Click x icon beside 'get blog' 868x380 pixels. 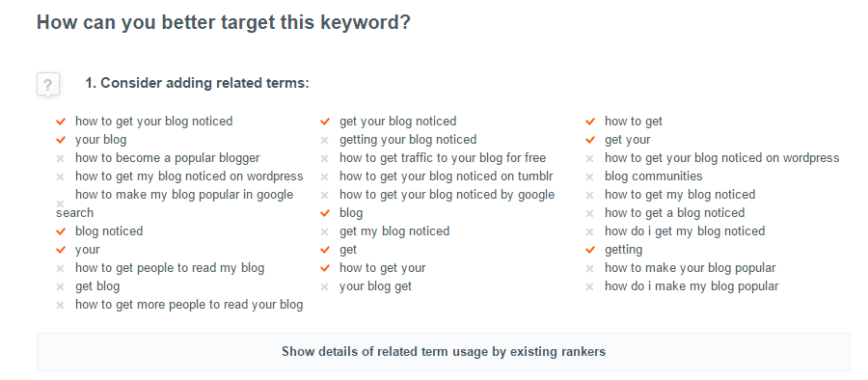pyautogui.click(x=61, y=287)
